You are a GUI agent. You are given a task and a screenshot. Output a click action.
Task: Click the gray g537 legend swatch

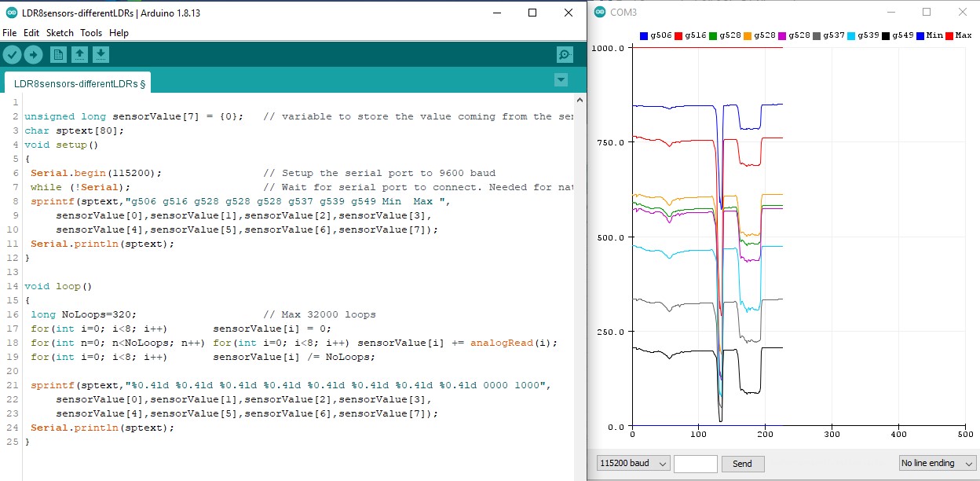[817, 35]
